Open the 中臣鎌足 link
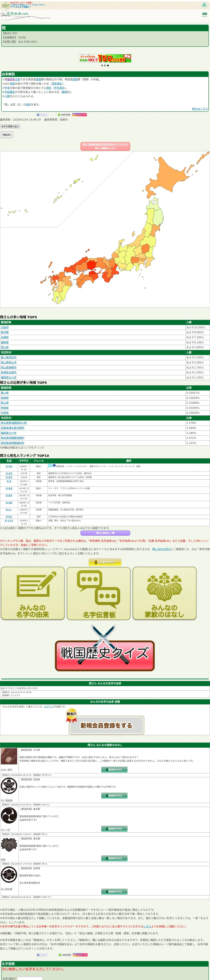This screenshot has width=210, height=980. click(9, 92)
